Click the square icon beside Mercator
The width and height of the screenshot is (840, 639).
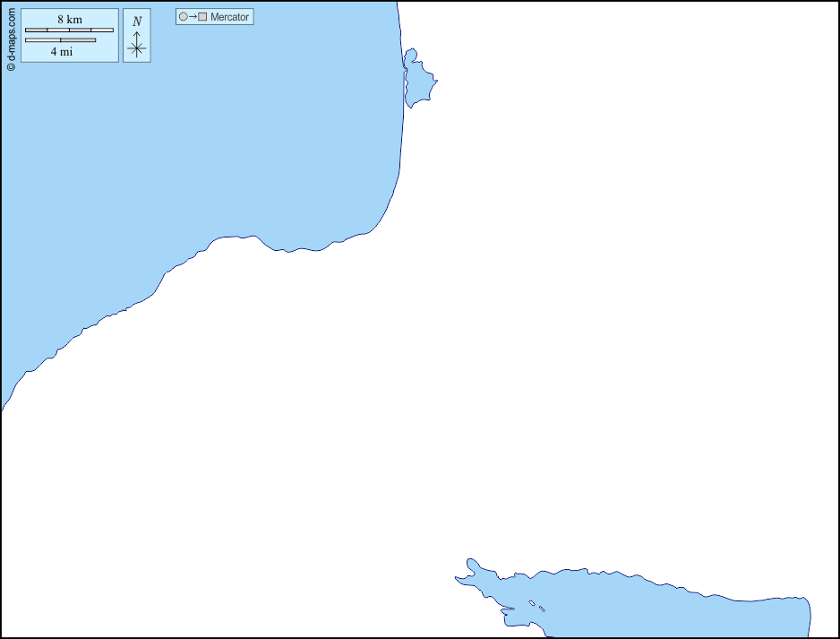(202, 17)
